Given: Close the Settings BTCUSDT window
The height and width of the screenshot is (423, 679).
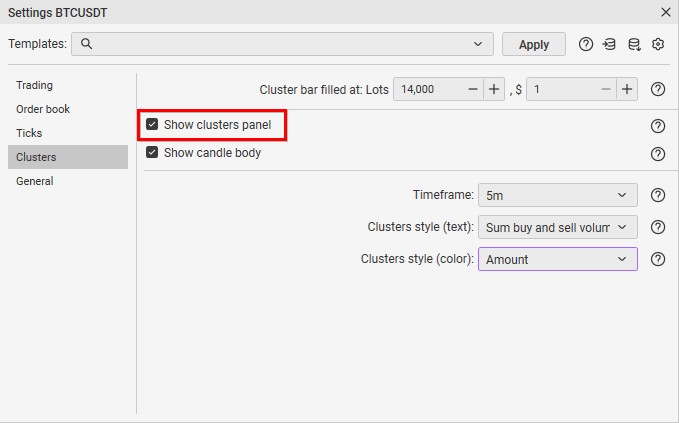Looking at the screenshot, I should (666, 12).
